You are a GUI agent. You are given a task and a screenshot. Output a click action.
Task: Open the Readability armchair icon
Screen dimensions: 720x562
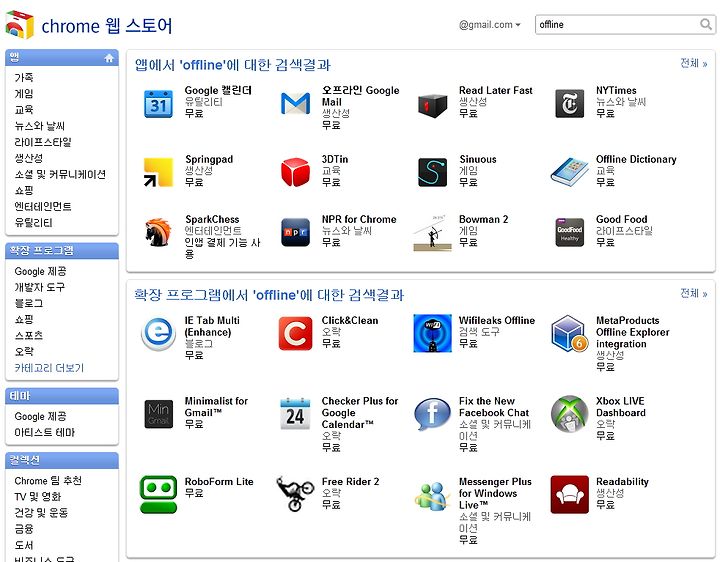coord(569,495)
